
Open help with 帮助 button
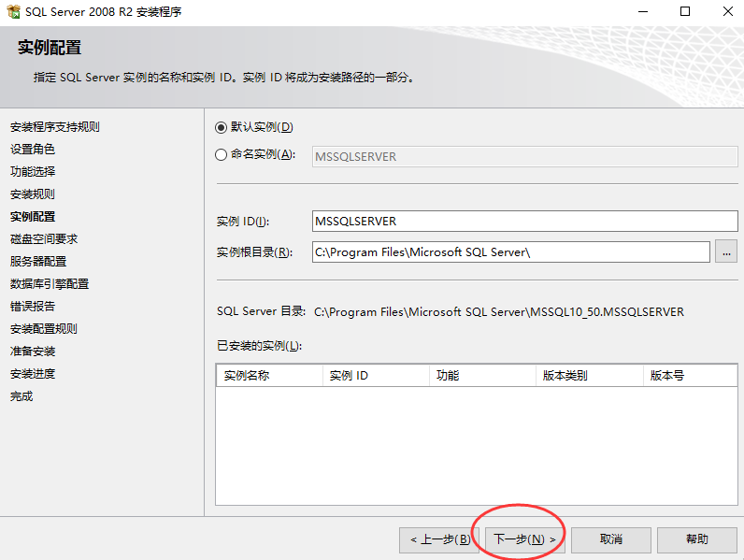[x=696, y=539]
